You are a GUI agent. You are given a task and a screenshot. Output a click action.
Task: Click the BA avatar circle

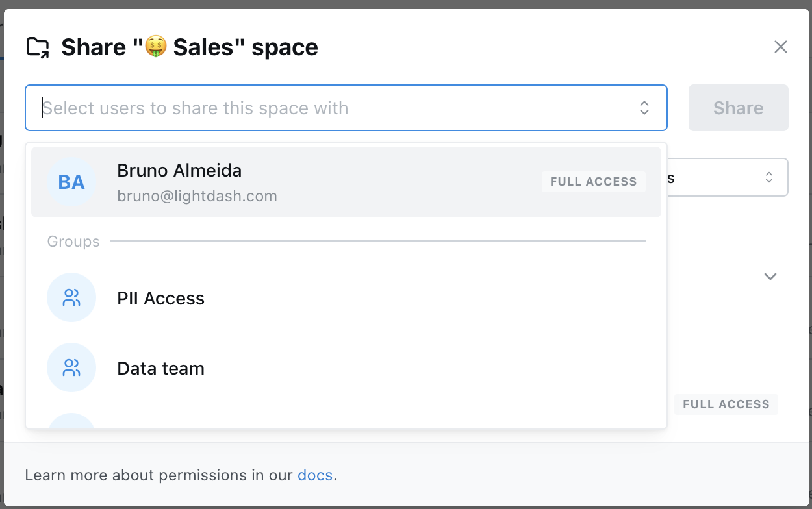click(71, 182)
